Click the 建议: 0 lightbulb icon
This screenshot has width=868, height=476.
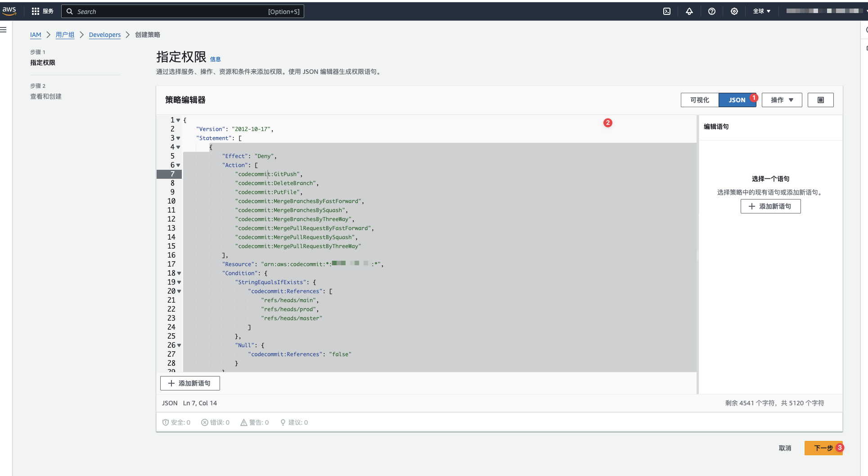283,422
